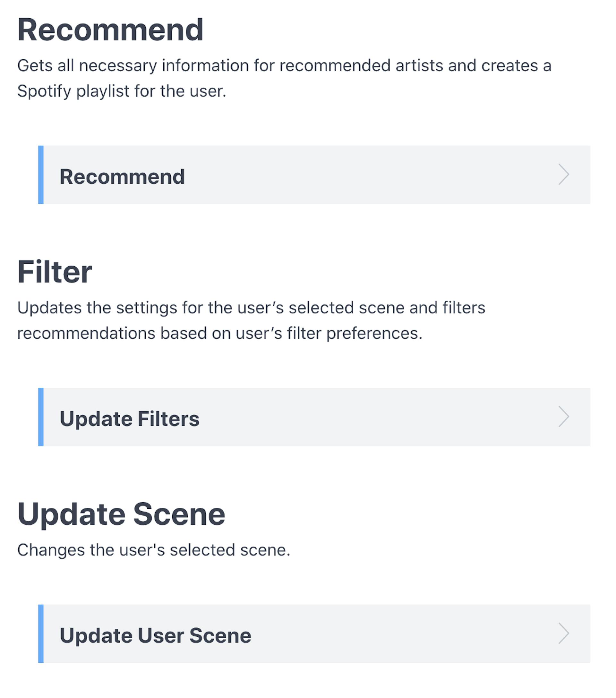Click the chevron arrow beside Update User Scene

pos(563,633)
